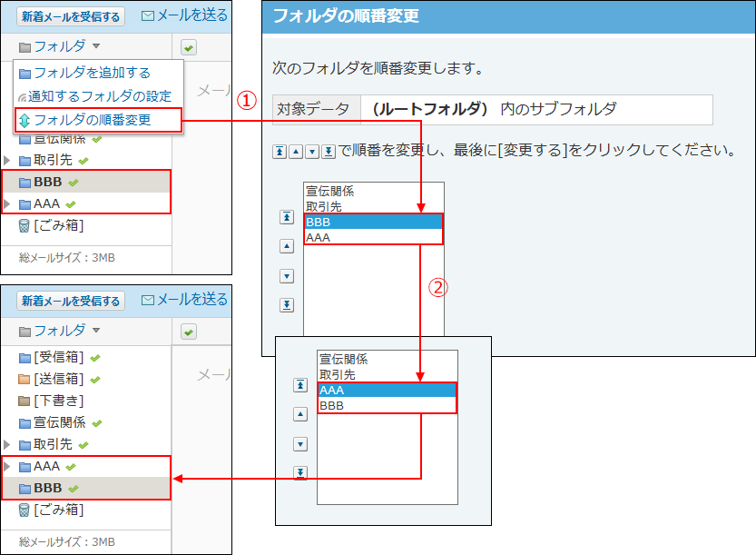The image size is (756, 555).
Task: Open [受信箱] folder in bottom panel
Action: pyautogui.click(x=59, y=357)
